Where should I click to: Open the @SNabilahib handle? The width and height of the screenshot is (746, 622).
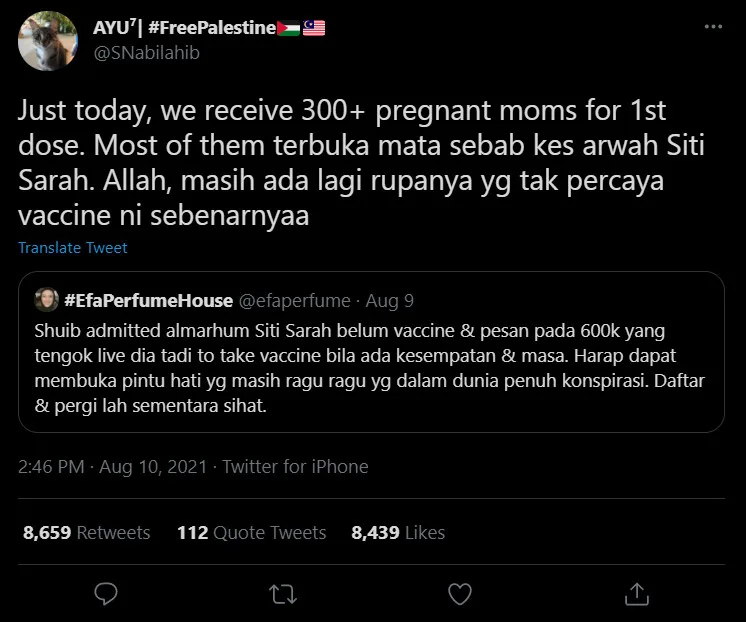[x=147, y=53]
